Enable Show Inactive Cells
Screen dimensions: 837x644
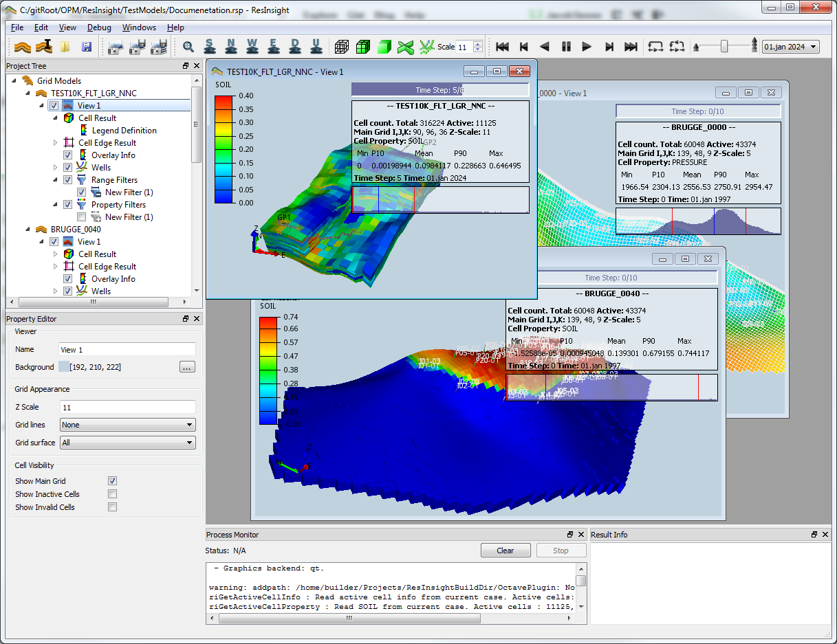[112, 493]
